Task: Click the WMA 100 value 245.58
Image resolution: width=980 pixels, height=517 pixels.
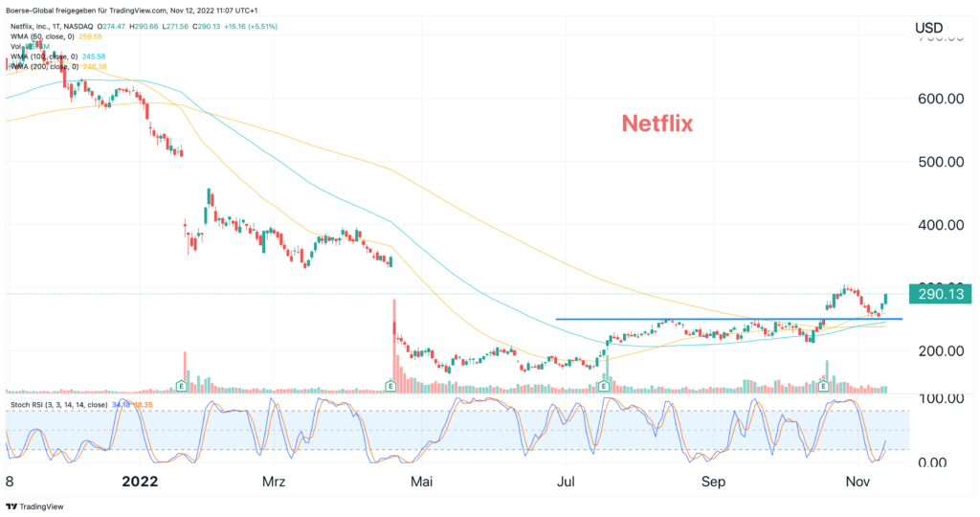Action: [94, 56]
